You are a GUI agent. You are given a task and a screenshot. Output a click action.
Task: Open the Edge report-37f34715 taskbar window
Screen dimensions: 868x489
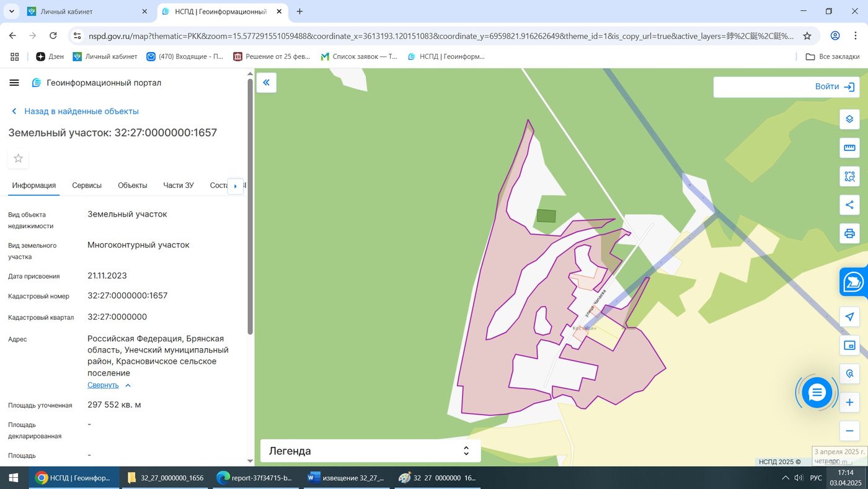[256, 478]
